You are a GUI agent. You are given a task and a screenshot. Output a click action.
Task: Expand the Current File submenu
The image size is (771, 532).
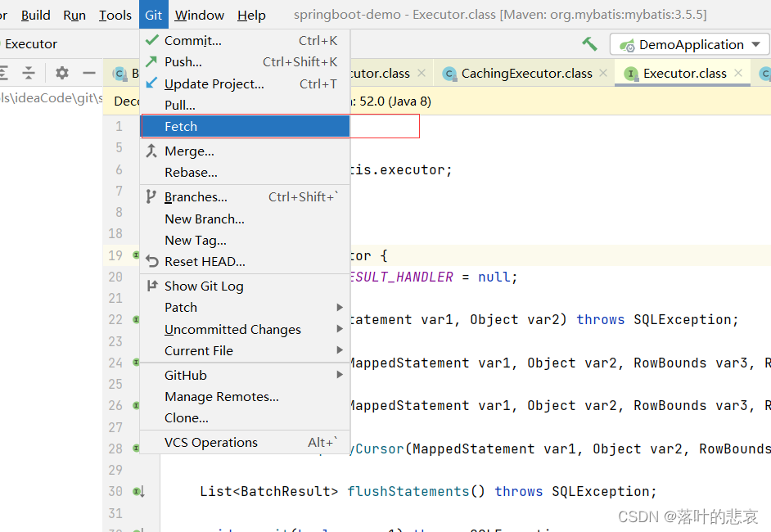click(245, 350)
